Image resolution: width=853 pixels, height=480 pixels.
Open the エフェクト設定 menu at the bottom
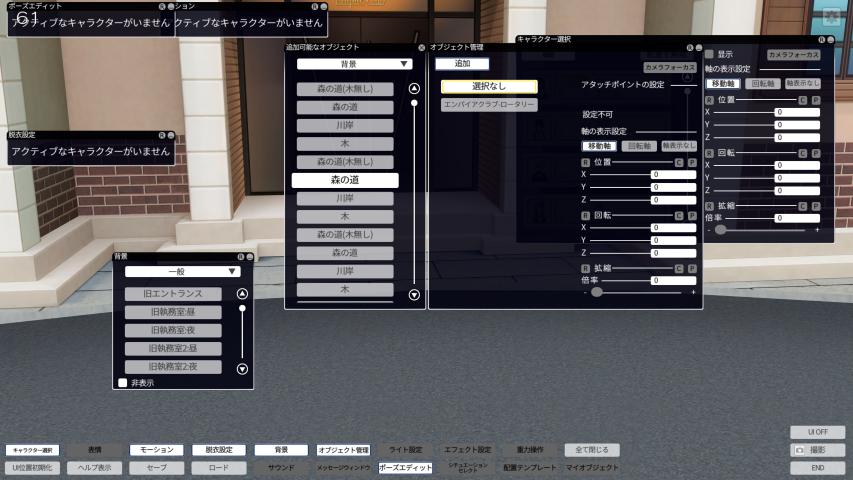click(x=468, y=450)
